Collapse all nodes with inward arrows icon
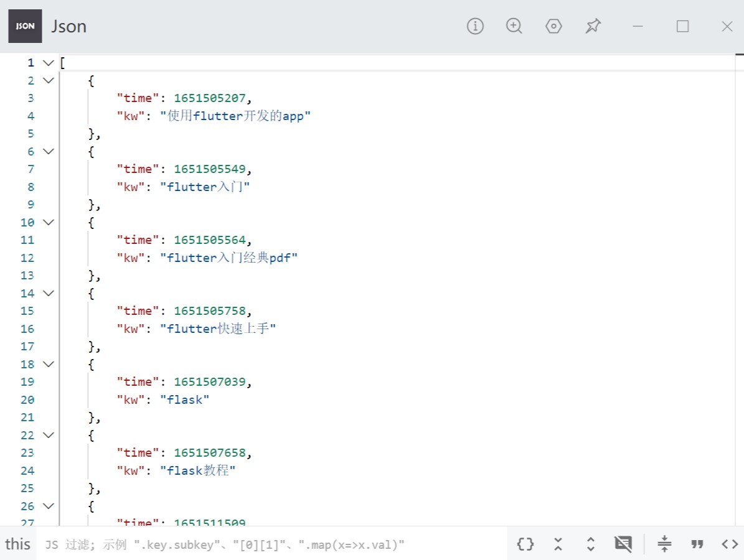744x560 pixels. pos(558,544)
